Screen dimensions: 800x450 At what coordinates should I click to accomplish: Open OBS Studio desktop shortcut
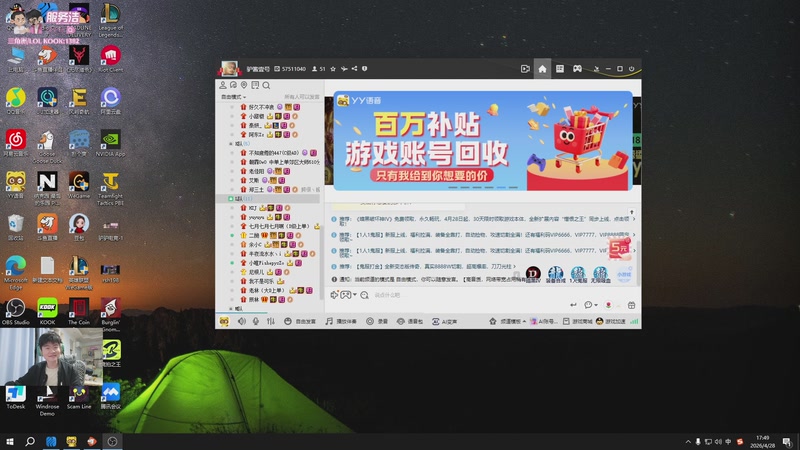point(15,311)
